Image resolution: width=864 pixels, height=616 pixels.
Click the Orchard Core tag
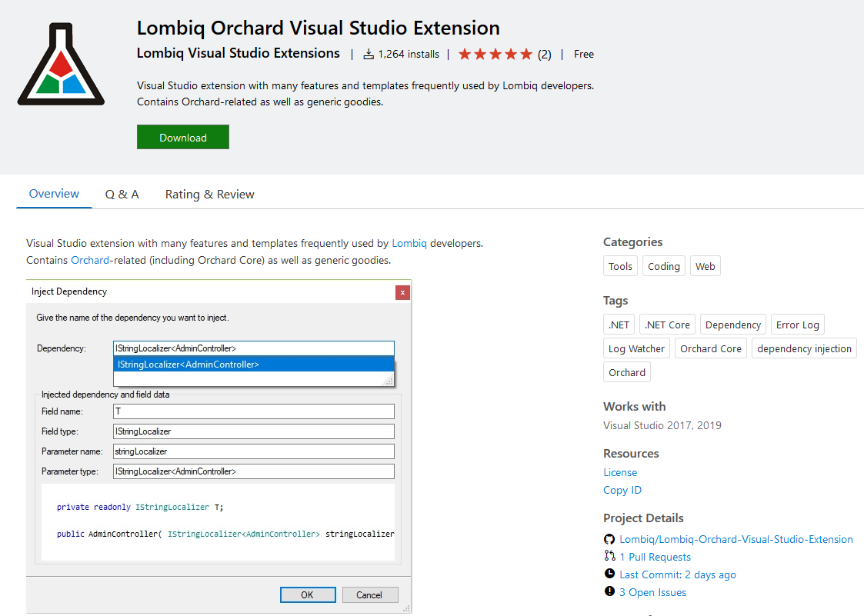[711, 348]
